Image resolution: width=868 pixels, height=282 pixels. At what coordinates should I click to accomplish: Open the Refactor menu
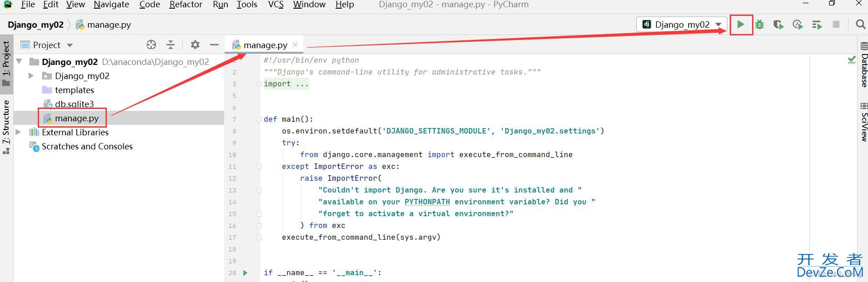(186, 5)
